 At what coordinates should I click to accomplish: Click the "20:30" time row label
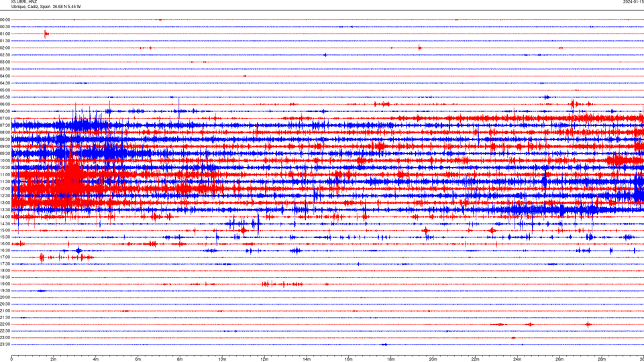click(x=5, y=304)
